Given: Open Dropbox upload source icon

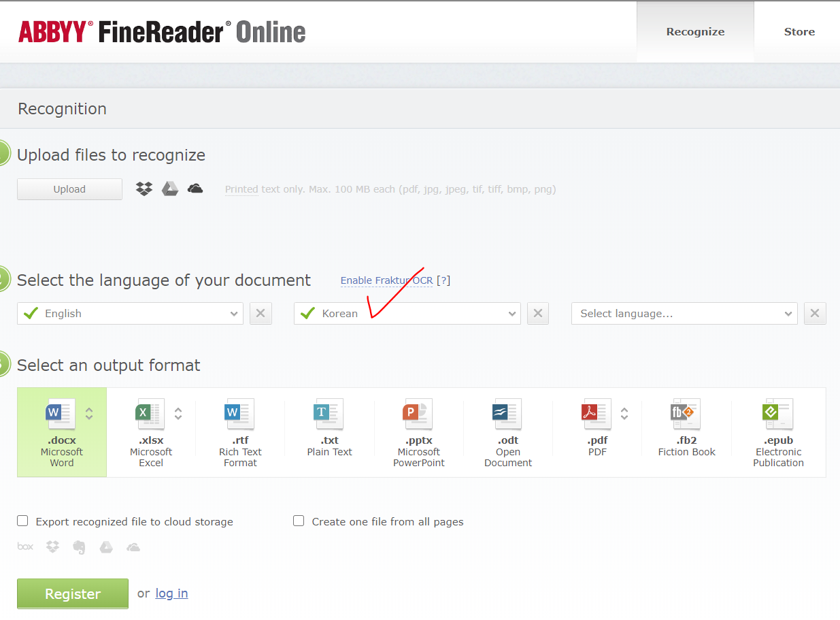Looking at the screenshot, I should [144, 189].
